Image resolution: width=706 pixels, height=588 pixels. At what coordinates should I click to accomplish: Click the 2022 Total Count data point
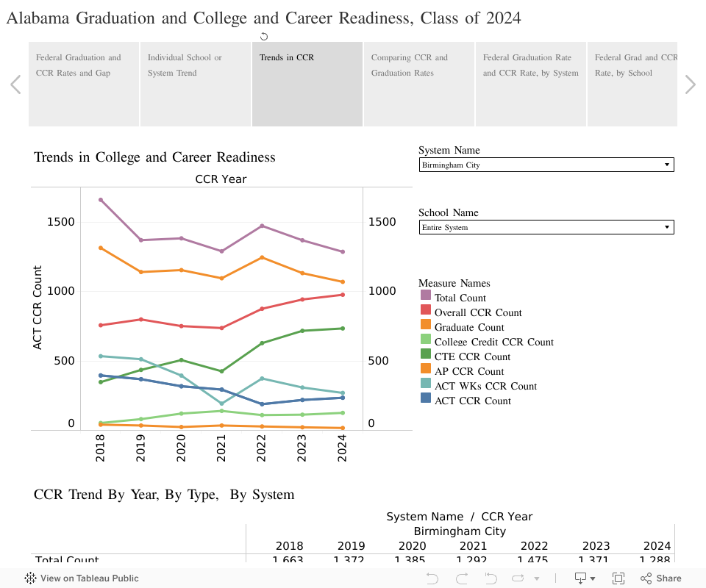click(x=262, y=226)
